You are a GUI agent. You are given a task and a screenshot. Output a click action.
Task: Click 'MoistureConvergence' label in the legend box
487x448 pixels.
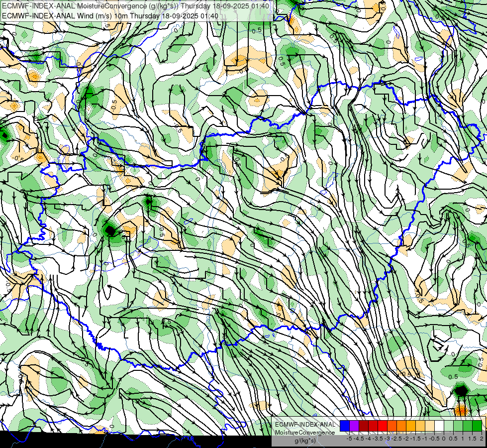point(305,433)
